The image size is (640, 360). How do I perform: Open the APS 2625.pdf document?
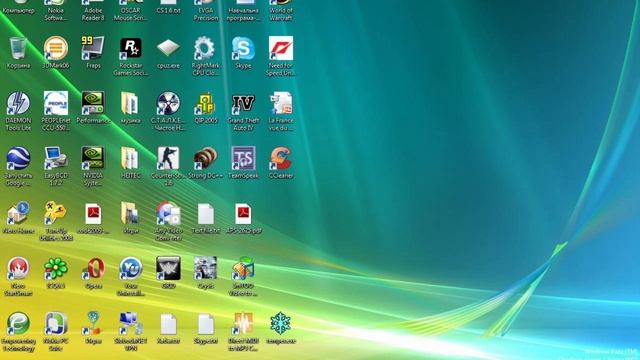[x=243, y=213]
